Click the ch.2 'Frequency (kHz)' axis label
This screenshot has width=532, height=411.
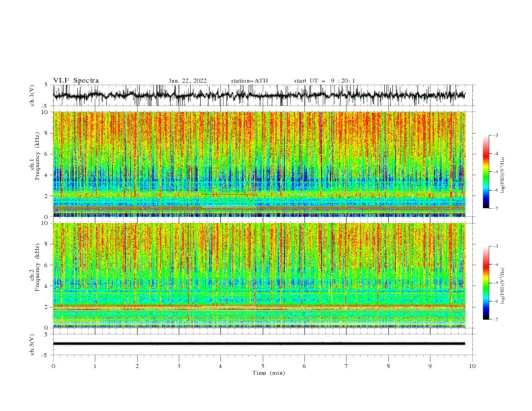pyautogui.click(x=38, y=267)
